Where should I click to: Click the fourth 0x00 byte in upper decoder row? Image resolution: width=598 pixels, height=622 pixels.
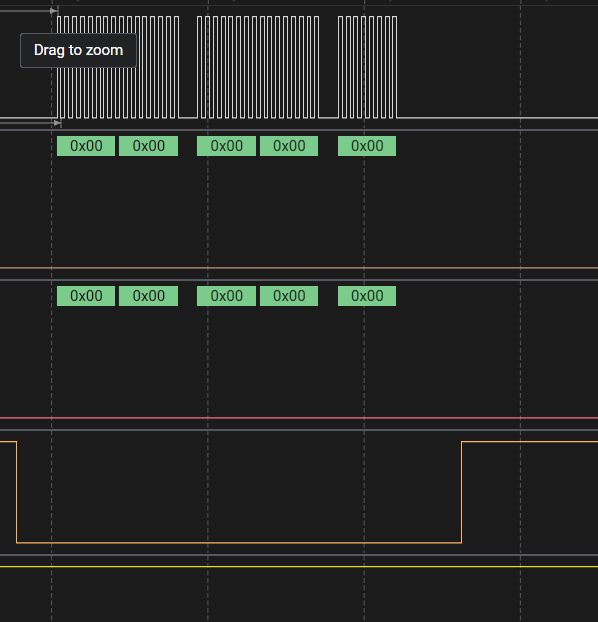(289, 146)
